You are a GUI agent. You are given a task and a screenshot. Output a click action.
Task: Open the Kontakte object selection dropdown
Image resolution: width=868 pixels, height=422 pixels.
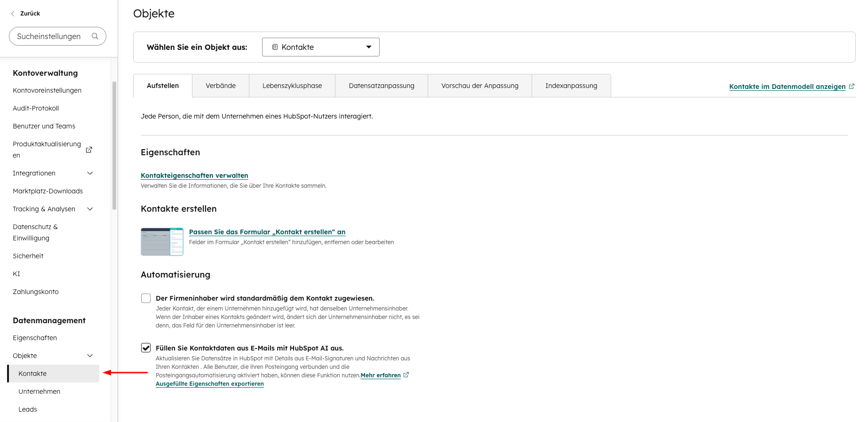(321, 47)
